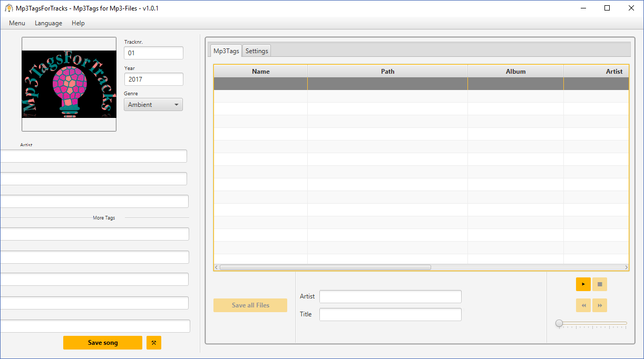Image resolution: width=644 pixels, height=359 pixels.
Task: Start playback with the play button
Action: [x=583, y=284]
